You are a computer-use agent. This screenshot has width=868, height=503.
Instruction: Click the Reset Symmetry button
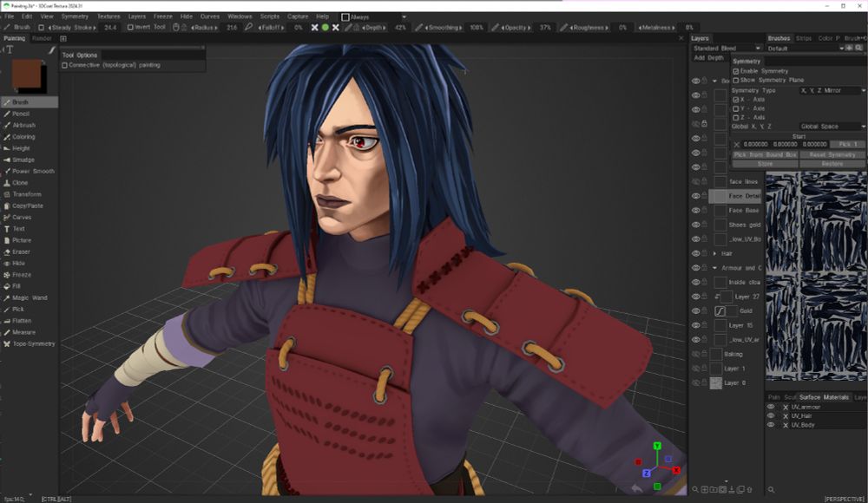(832, 155)
